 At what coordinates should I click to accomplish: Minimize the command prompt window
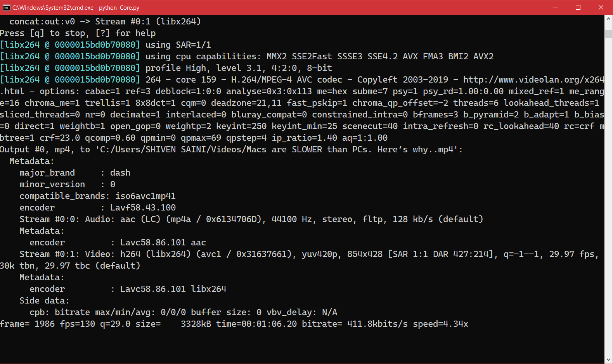point(556,7)
